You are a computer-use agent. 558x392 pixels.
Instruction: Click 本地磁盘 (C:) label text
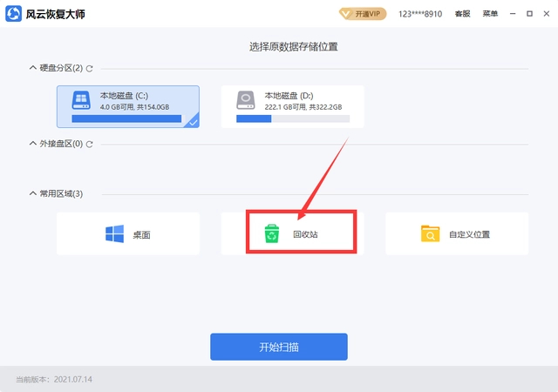pos(124,96)
